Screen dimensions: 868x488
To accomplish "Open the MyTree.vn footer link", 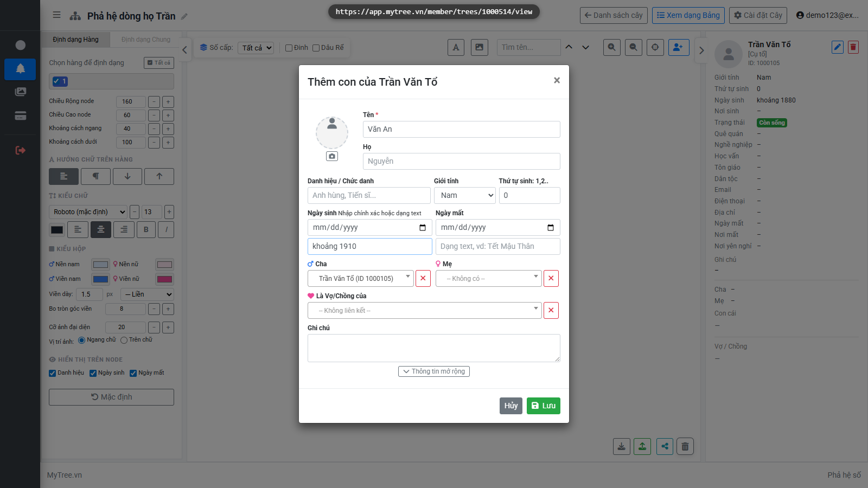I will pyautogui.click(x=65, y=475).
